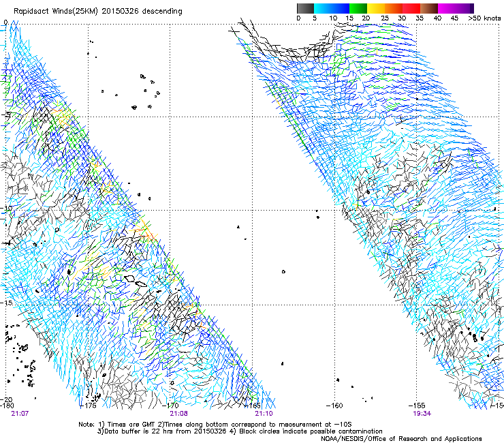The width and height of the screenshot is (504, 443).
Task: Click the green 15-20 knots legend swatch
Action: [x=358, y=8]
